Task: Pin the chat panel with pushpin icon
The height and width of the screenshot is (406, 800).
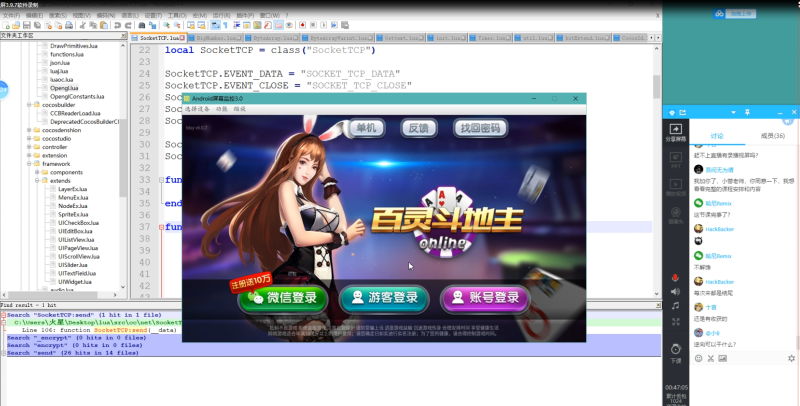Action: [x=747, y=112]
